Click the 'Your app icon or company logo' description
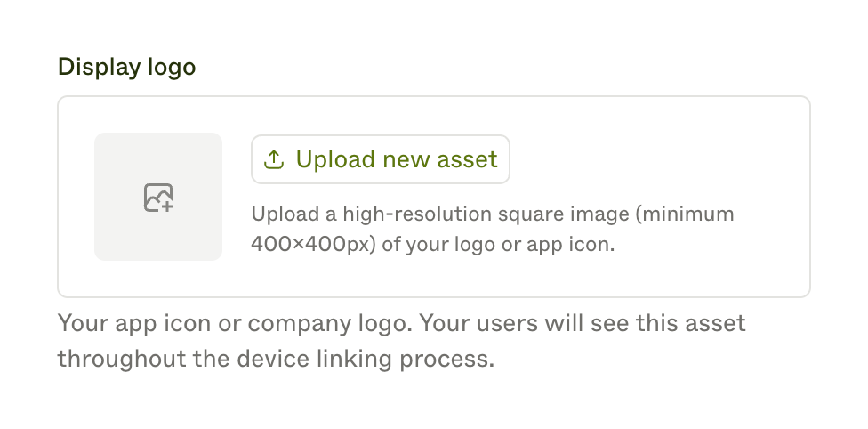Viewport: 868px width, 429px height. 233,322
